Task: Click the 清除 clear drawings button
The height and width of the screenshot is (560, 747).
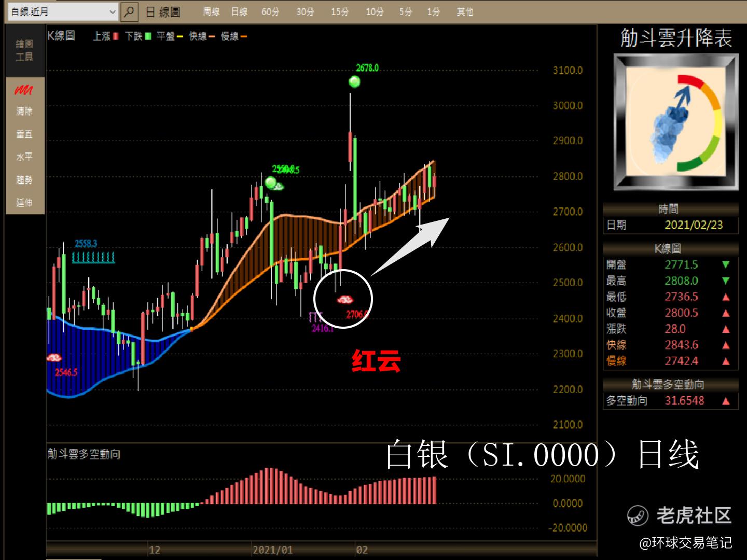Action: point(24,111)
